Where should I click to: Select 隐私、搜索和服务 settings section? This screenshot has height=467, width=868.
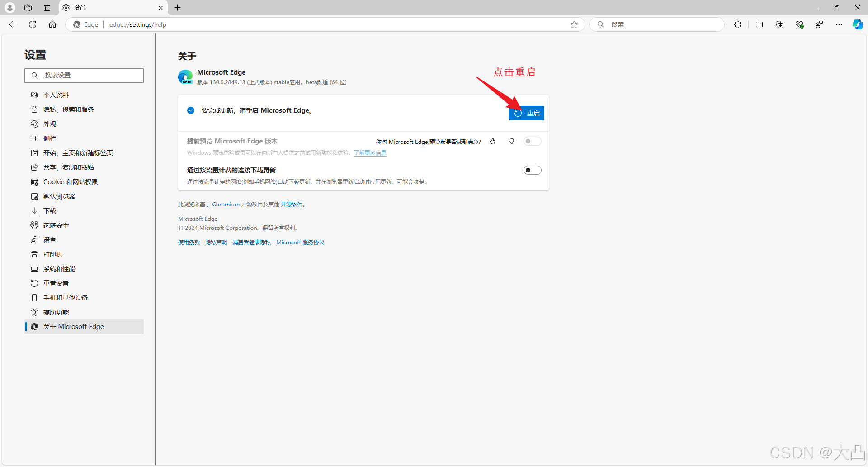pos(84,110)
